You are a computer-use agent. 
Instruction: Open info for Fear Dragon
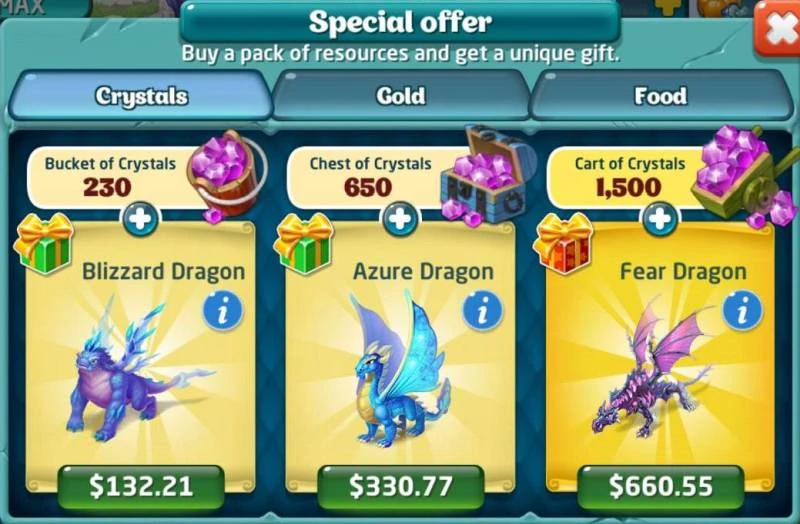pyautogui.click(x=743, y=311)
